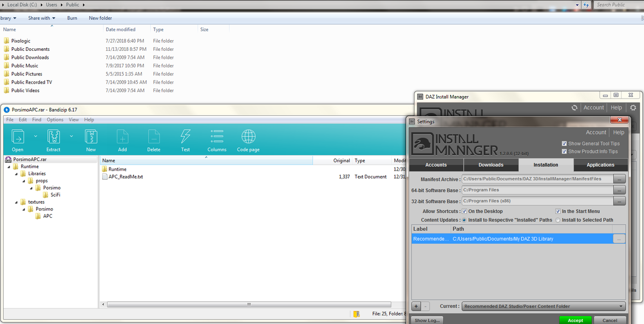Click the Search Public field
Image resolution: width=644 pixels, height=324 pixels.
click(x=619, y=5)
